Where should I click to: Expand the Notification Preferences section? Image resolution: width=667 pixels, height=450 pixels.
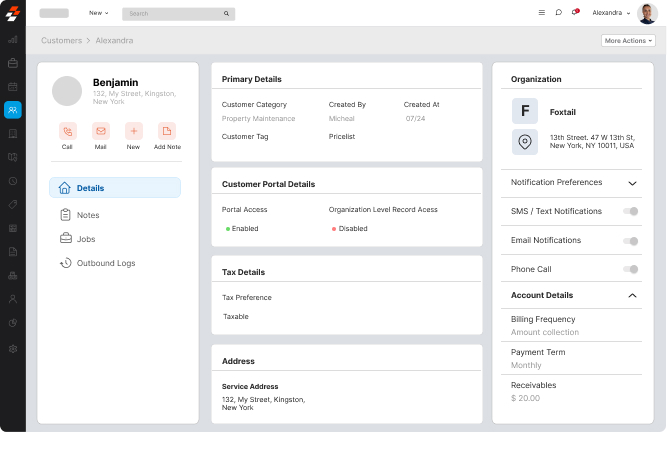(x=632, y=183)
